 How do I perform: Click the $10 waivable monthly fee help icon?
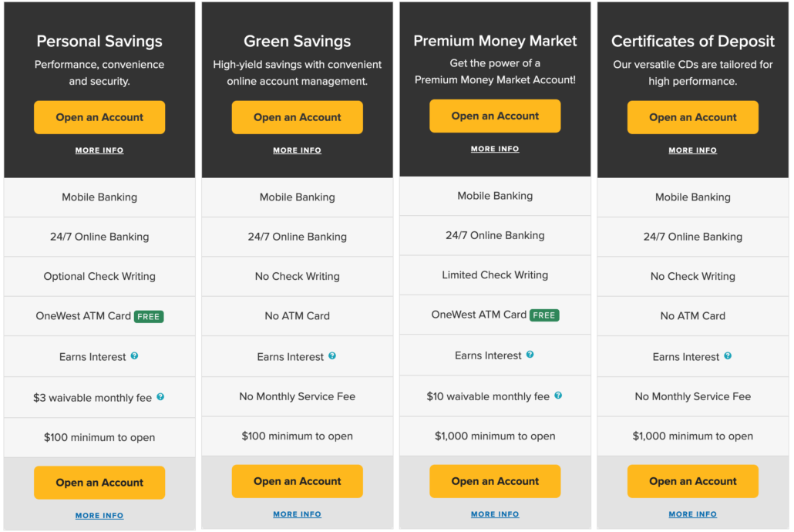pos(557,396)
